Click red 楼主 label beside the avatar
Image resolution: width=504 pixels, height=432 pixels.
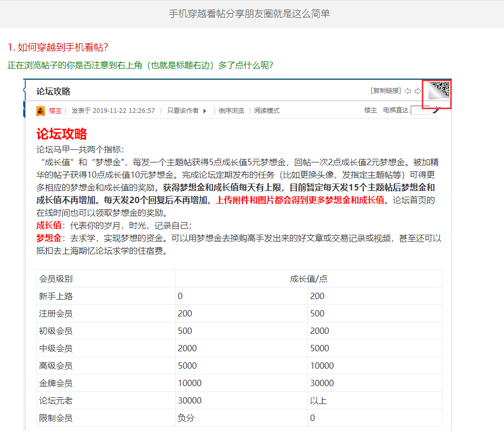click(55, 111)
